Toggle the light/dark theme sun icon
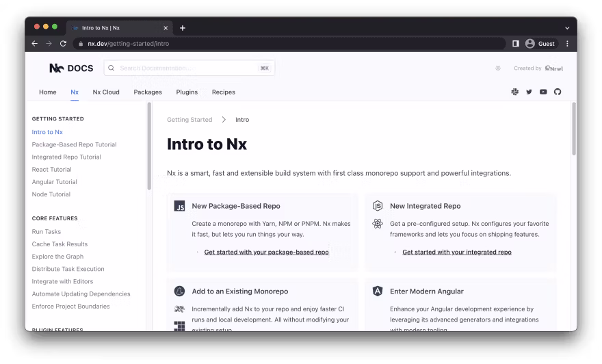Screen dimensions: 602x364 [497, 68]
